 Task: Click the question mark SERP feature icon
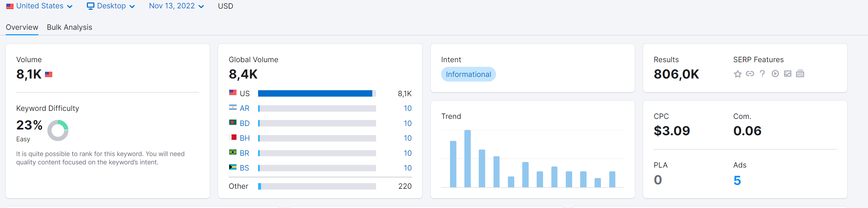point(762,74)
